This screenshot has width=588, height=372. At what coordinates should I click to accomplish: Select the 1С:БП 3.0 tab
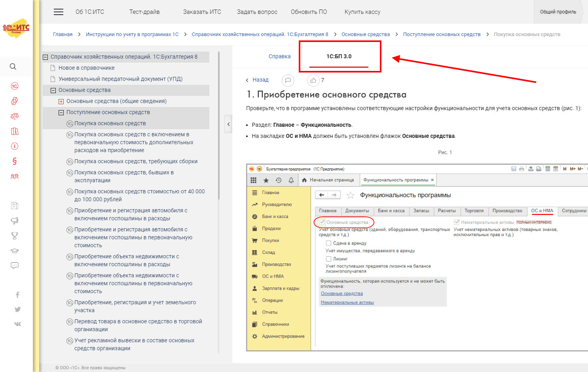[339, 56]
